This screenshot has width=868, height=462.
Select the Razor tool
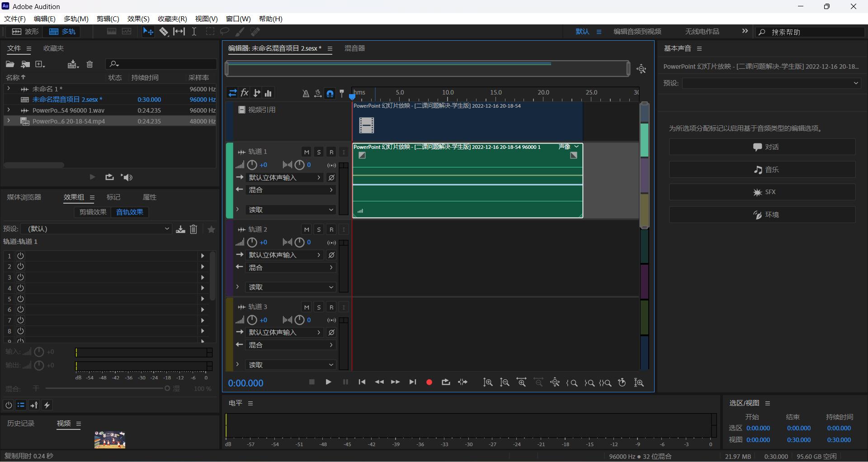click(164, 32)
